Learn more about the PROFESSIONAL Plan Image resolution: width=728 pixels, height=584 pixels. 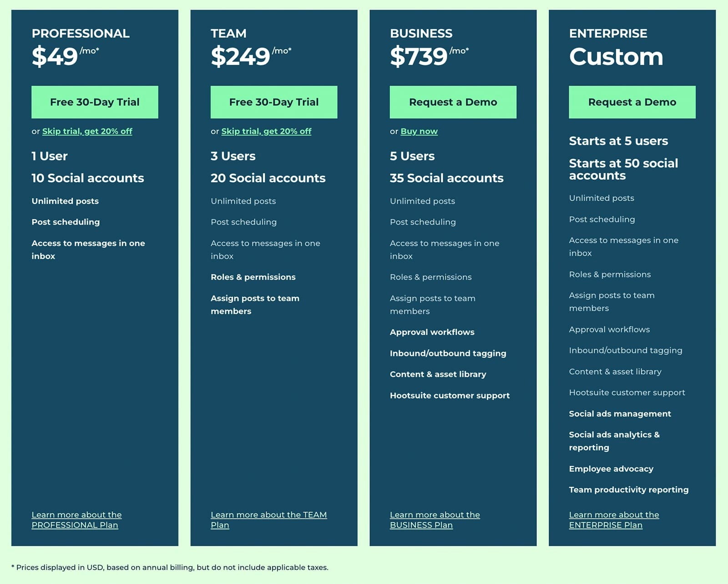pyautogui.click(x=76, y=520)
